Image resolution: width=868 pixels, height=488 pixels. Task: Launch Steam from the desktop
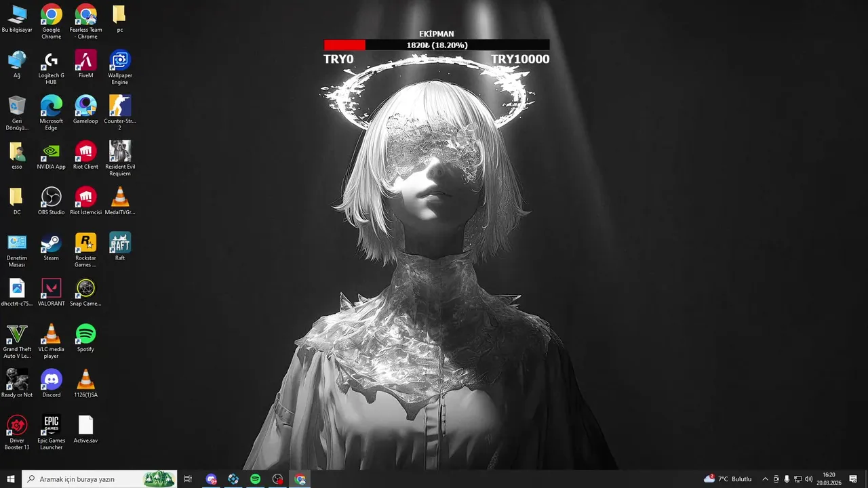(51, 247)
